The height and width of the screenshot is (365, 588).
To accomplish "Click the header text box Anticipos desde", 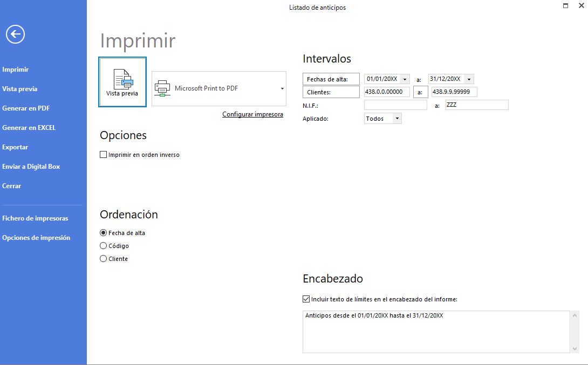I will point(436,332).
